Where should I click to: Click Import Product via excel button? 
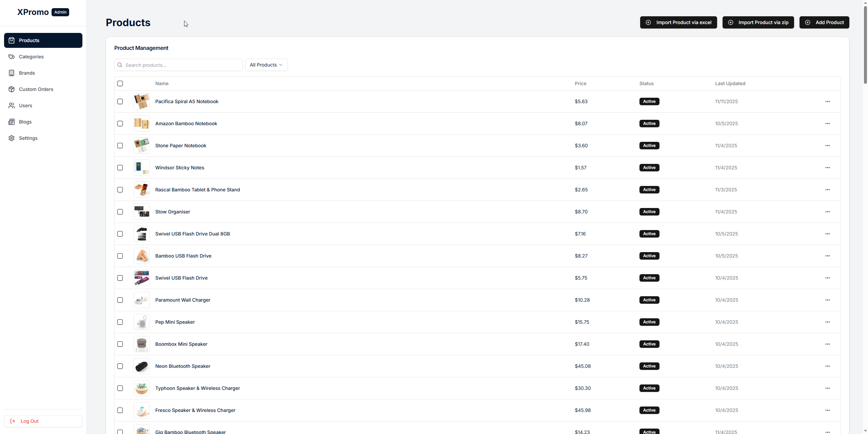(678, 22)
